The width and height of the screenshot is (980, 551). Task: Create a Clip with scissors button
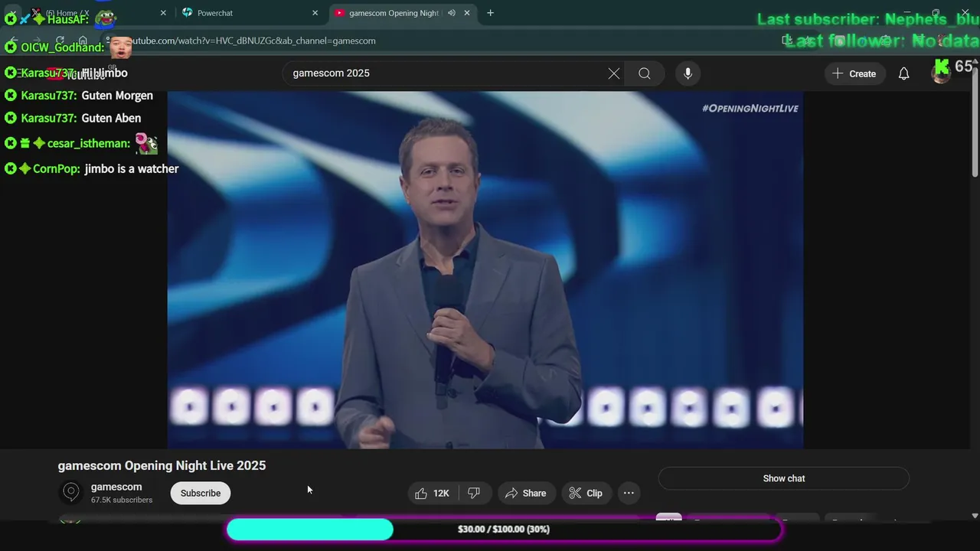586,493
